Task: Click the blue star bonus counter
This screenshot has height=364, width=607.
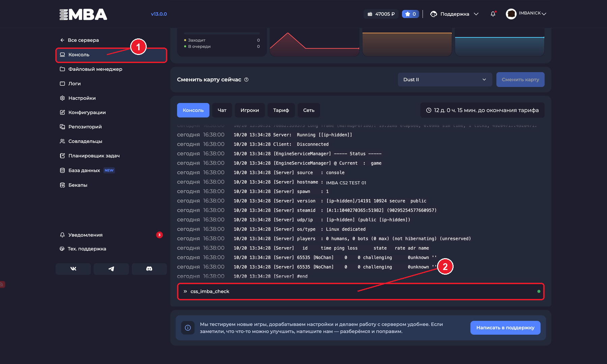Action: 410,14
